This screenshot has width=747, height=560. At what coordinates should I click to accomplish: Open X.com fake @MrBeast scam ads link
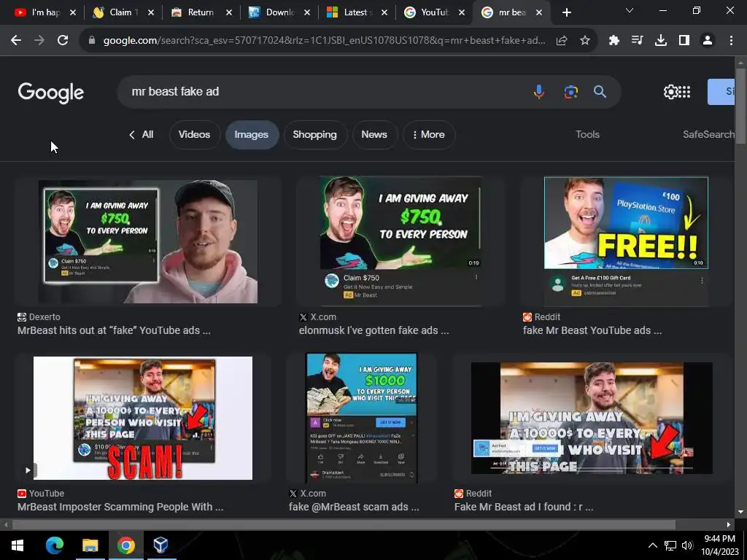click(354, 507)
